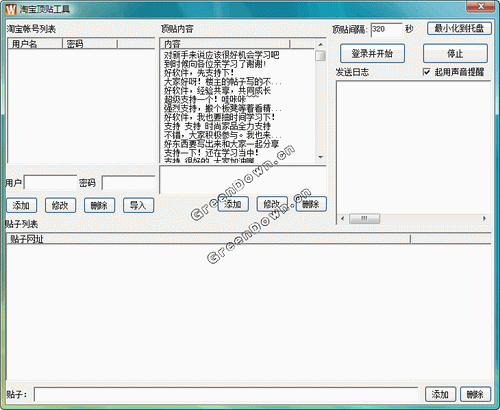The width and height of the screenshot is (500, 410).
Task: Focus the 密码 text field
Action: point(128,183)
